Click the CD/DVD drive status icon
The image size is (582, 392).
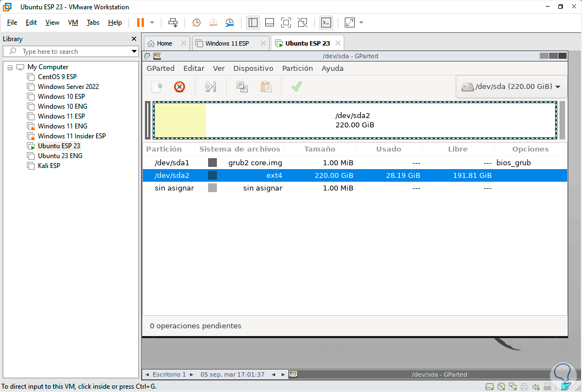point(501,387)
